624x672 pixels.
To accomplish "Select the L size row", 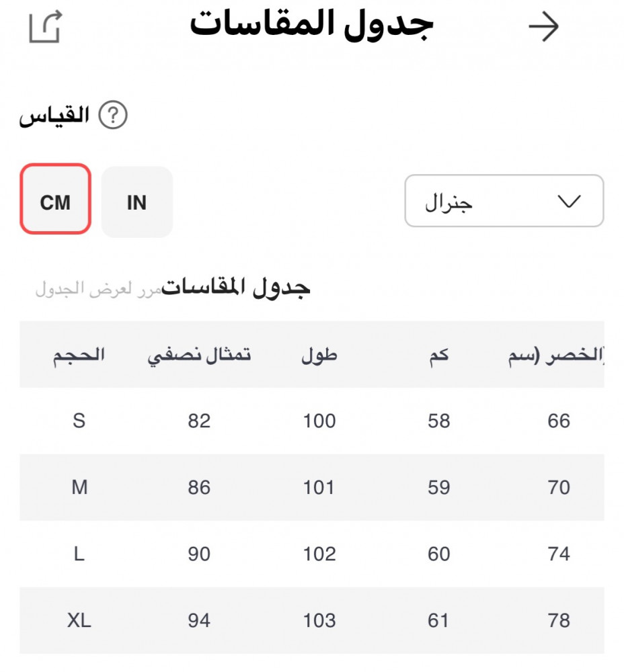I will 79,554.
